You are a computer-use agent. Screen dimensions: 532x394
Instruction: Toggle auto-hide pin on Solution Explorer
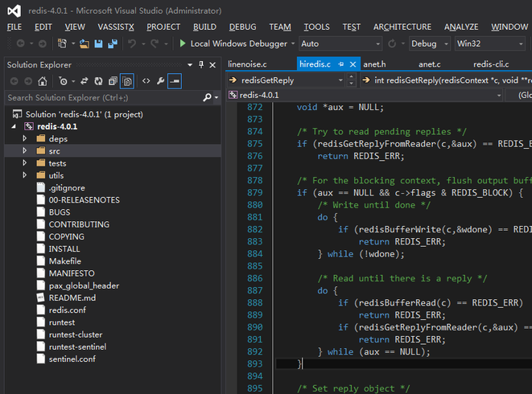point(201,64)
